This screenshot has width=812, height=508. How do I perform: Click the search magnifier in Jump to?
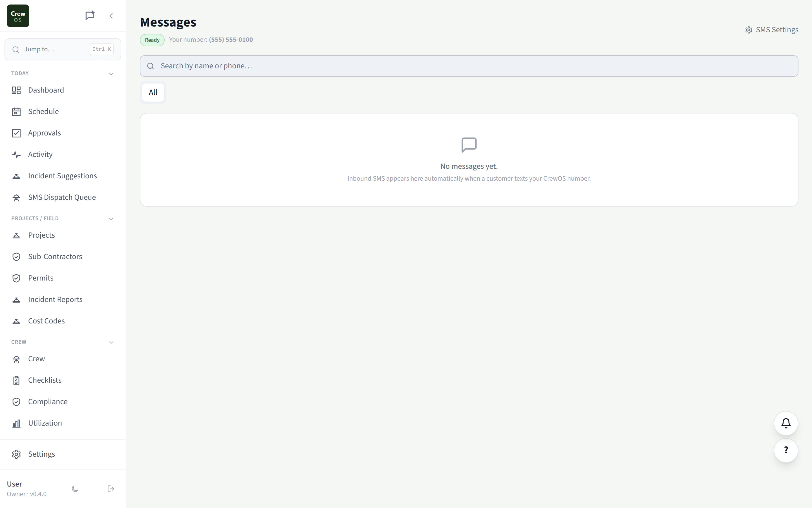coord(16,50)
